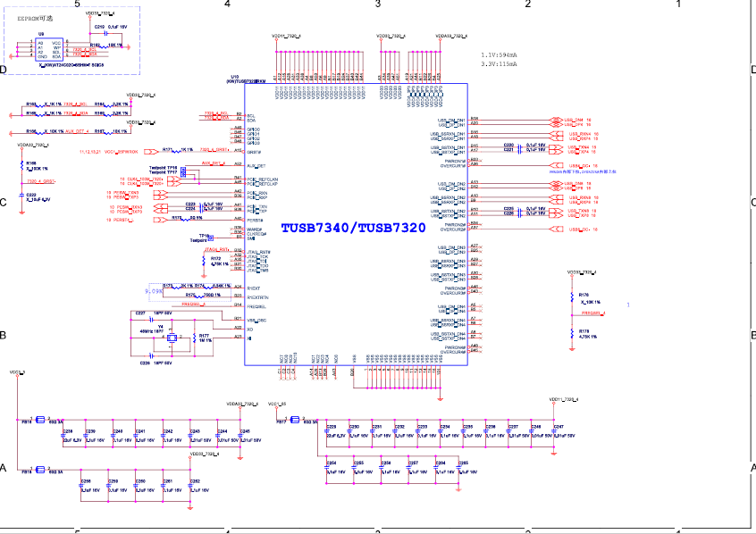Select the FB16 ferrite bead symbol
The width and height of the screenshot is (756, 534).
tap(41, 420)
